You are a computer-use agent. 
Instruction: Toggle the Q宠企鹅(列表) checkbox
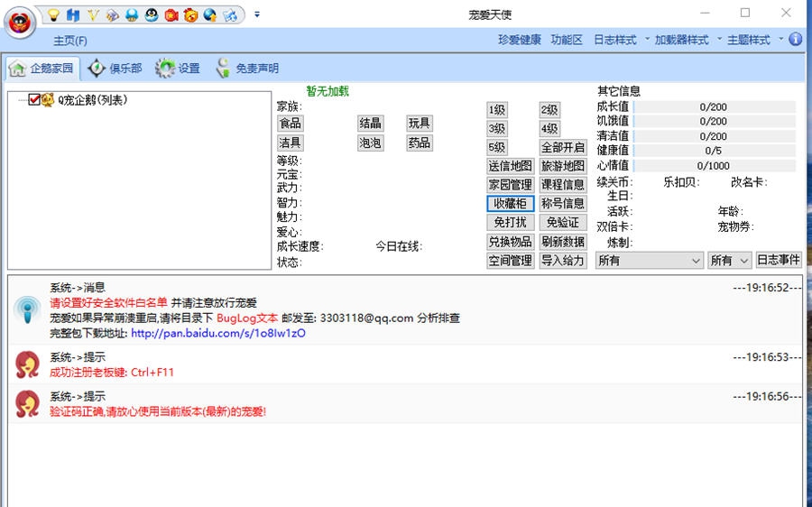coord(34,100)
